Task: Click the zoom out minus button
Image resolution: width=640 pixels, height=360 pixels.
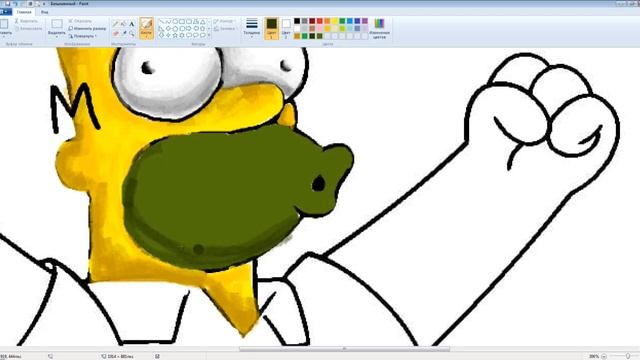Action: (604, 356)
